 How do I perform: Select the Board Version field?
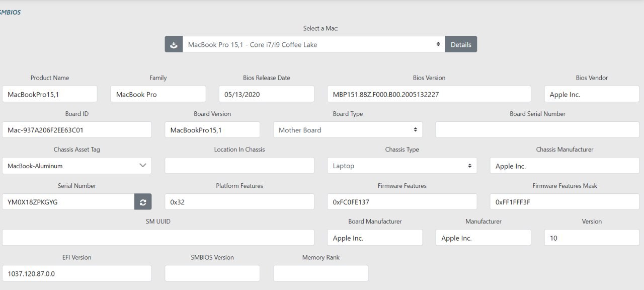212,130
